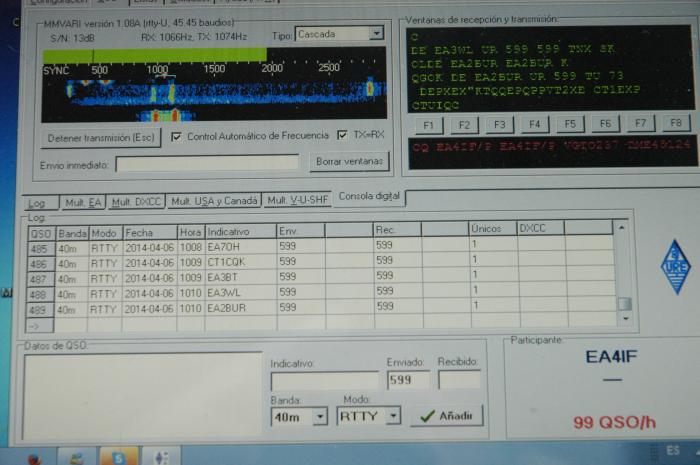Viewport: 700px width, 465px height.
Task: Open the Banda 40m dropdown
Action: (320, 417)
